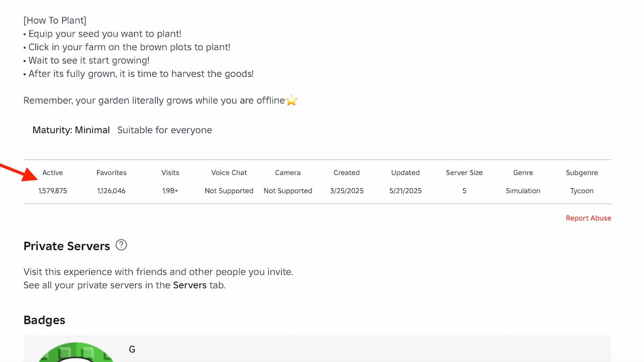644x362 pixels.
Task: Click the Favorites count 1,126,046
Action: click(112, 191)
